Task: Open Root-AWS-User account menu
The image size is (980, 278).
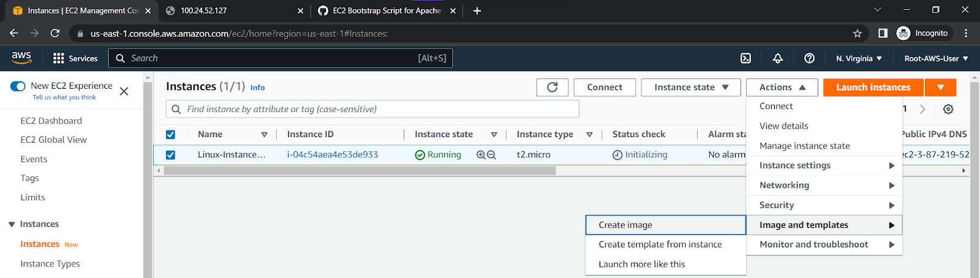Action: (936, 58)
